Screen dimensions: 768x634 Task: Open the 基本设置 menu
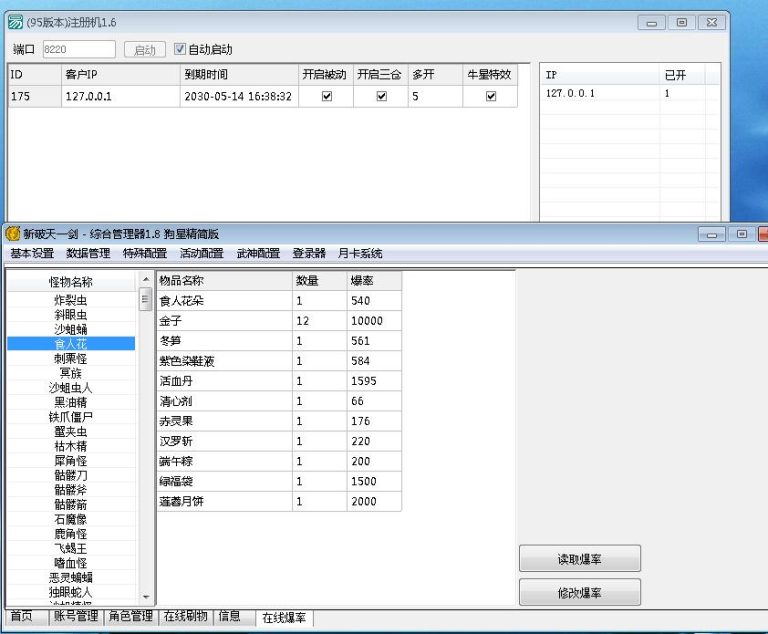coord(32,254)
